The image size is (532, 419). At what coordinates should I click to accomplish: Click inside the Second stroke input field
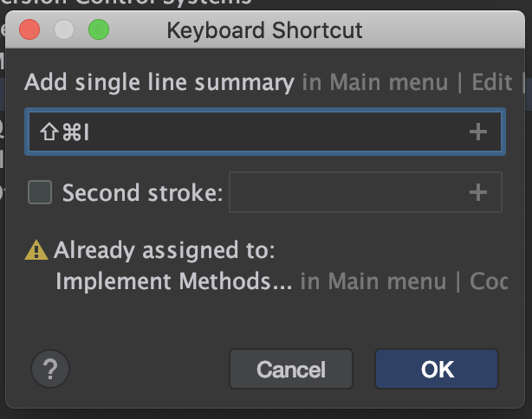pos(347,192)
